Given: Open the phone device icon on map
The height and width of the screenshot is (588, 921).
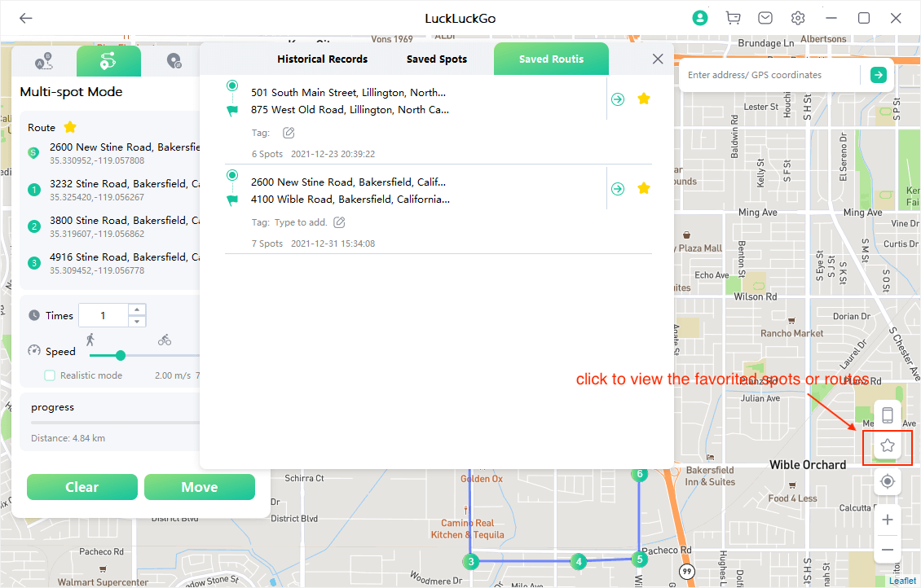Looking at the screenshot, I should click(x=888, y=415).
